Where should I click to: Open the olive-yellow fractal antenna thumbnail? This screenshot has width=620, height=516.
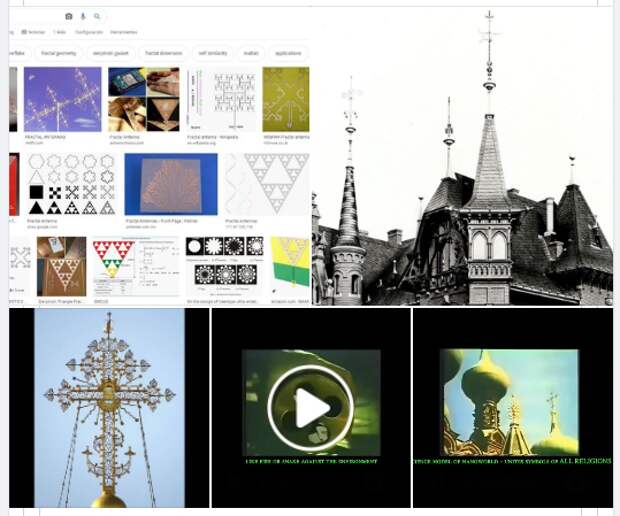286,99
